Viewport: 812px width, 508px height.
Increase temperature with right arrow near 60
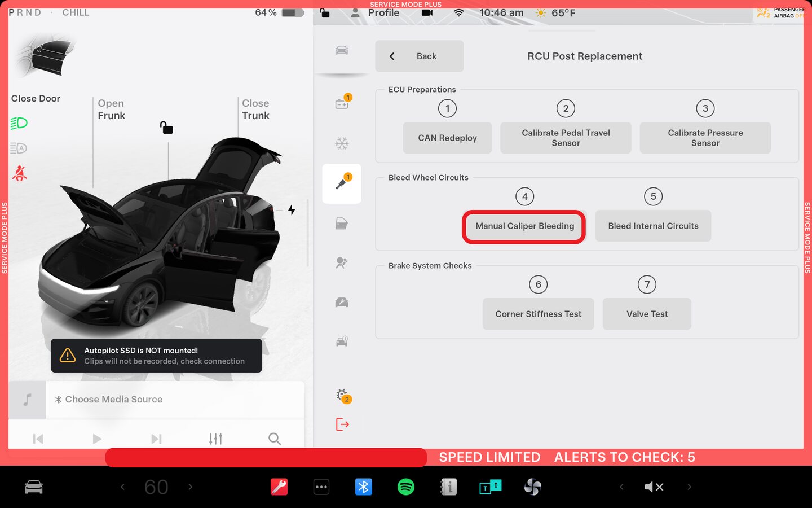coord(191,487)
